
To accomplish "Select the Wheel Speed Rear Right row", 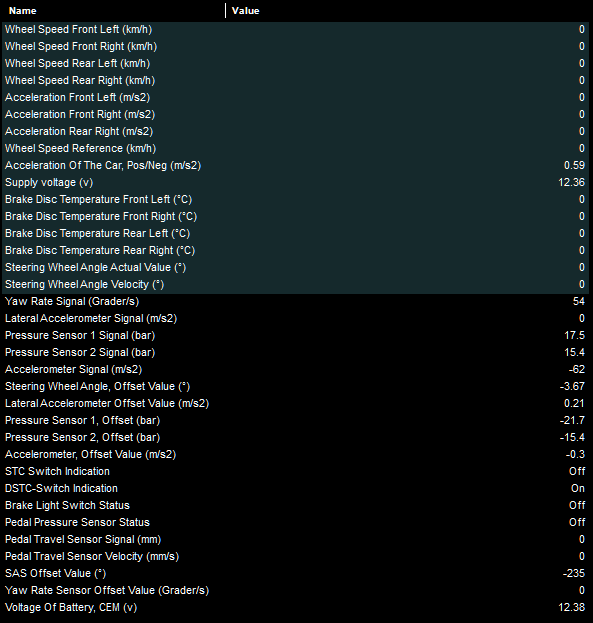I will 296,80.
